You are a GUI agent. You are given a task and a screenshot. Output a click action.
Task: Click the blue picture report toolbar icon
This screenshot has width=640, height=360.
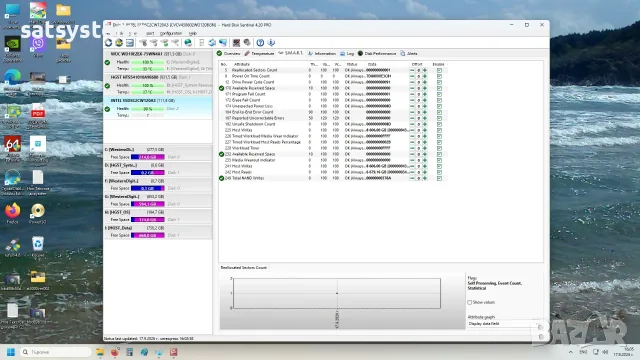tap(130, 42)
